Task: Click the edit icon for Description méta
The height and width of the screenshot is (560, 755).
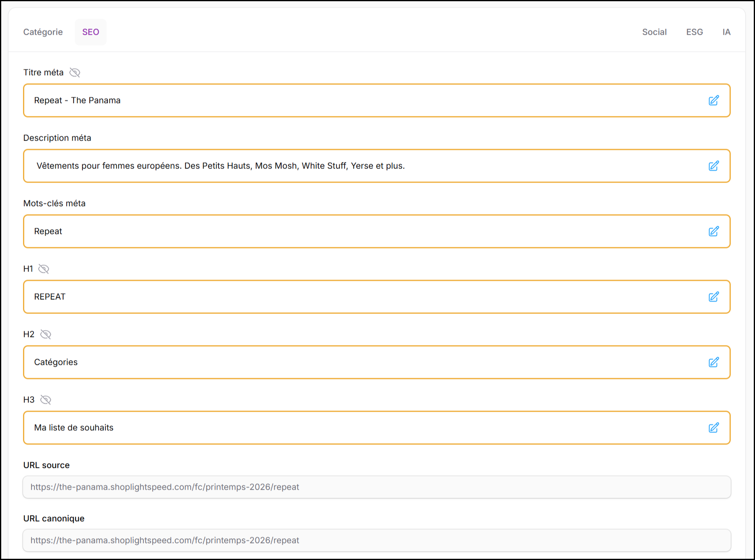Action: pos(713,166)
